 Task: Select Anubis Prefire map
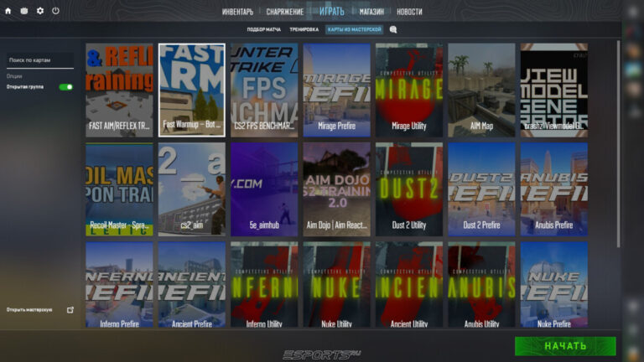[x=554, y=189]
